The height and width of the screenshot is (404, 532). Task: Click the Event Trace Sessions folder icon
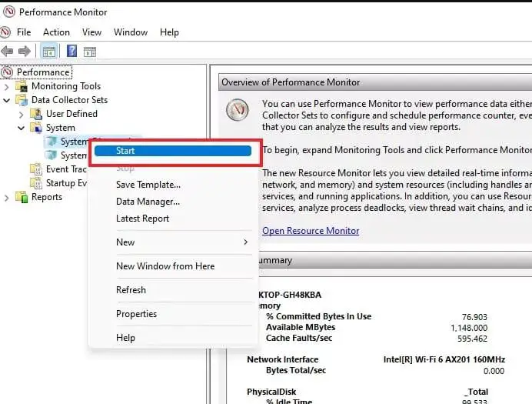pyautogui.click(x=36, y=169)
